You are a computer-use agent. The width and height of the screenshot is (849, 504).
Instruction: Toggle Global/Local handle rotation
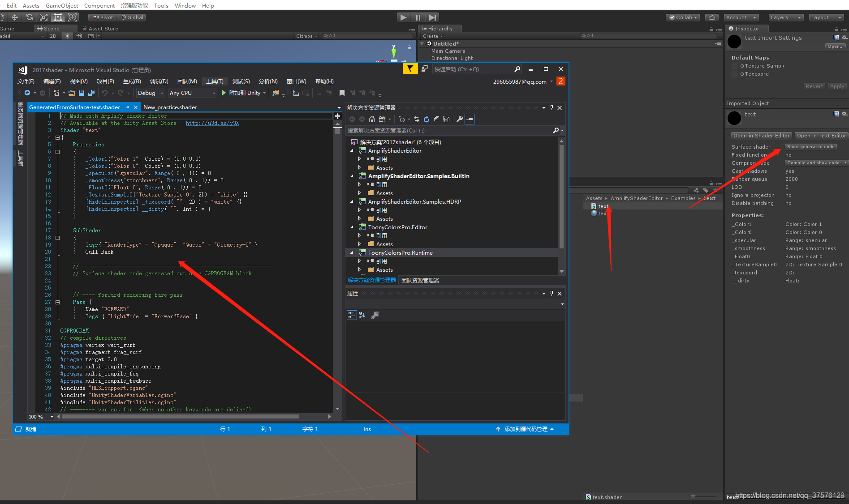click(132, 17)
